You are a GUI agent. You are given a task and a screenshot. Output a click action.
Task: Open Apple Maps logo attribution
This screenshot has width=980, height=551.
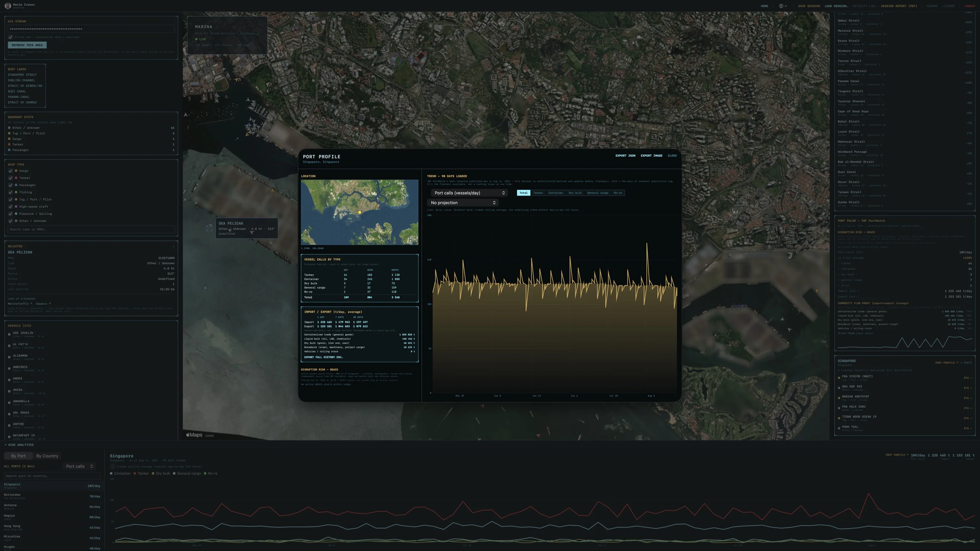194,435
